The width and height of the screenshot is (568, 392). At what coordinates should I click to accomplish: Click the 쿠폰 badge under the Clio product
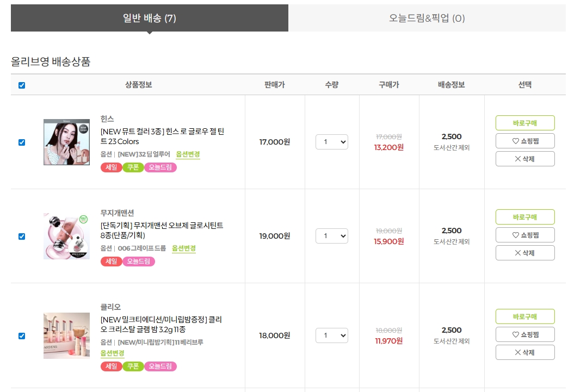(133, 366)
